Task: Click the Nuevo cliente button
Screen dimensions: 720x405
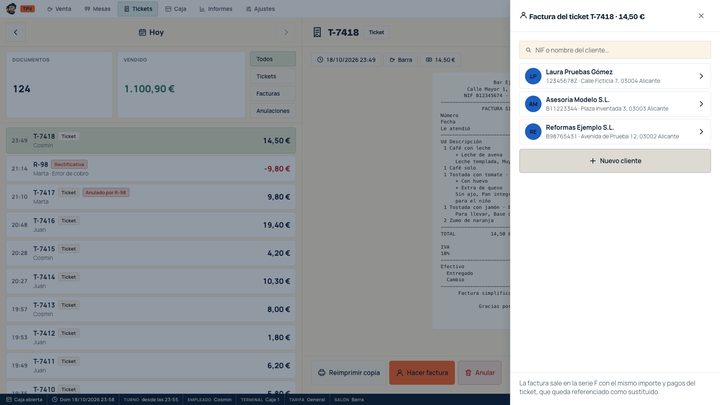Action: [x=615, y=161]
